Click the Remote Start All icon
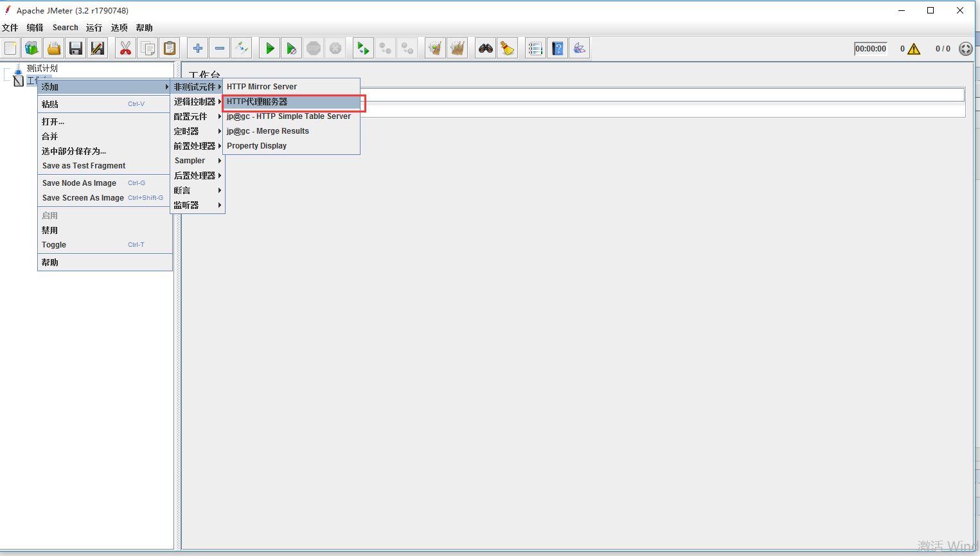The width and height of the screenshot is (980, 556). pyautogui.click(x=364, y=48)
